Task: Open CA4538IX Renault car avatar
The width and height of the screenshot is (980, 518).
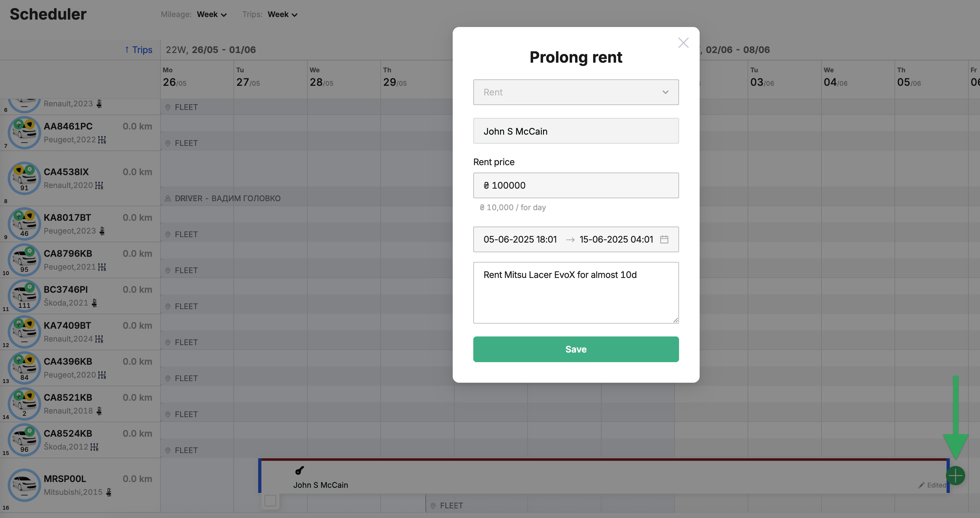Action: (24, 178)
